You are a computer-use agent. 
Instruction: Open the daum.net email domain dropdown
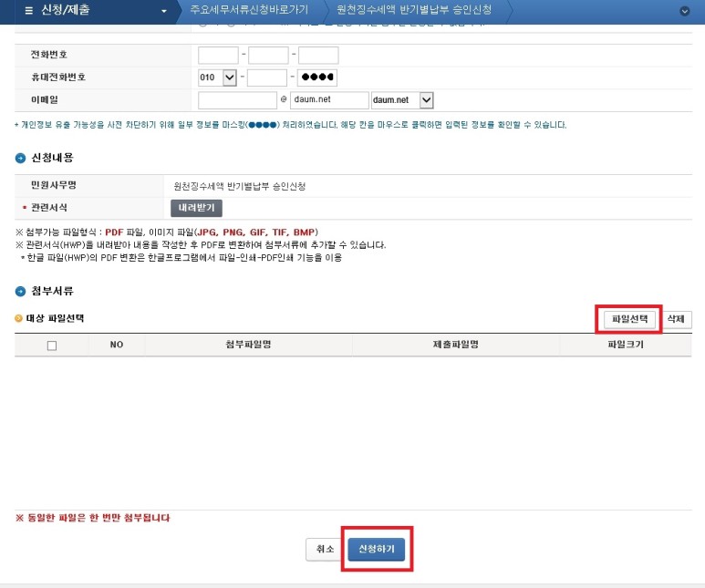point(402,99)
